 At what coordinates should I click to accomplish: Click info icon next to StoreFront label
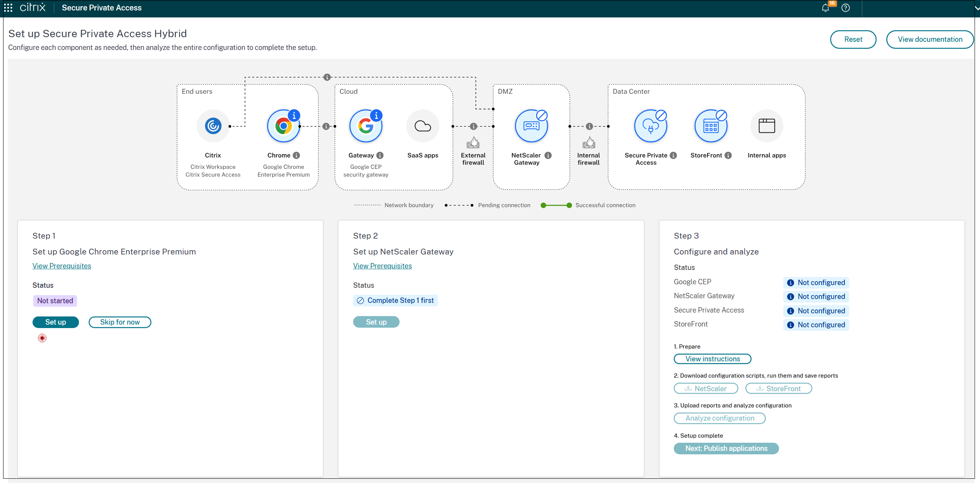(x=728, y=155)
